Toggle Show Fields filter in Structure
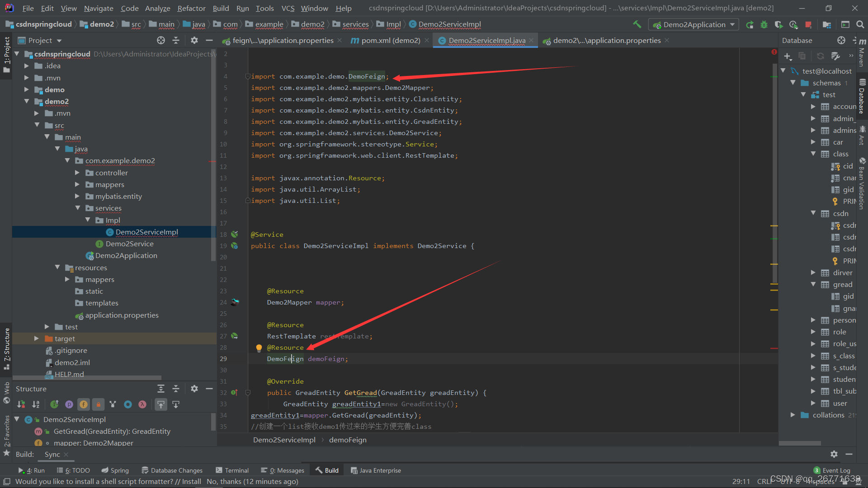868x488 pixels. pyautogui.click(x=84, y=404)
